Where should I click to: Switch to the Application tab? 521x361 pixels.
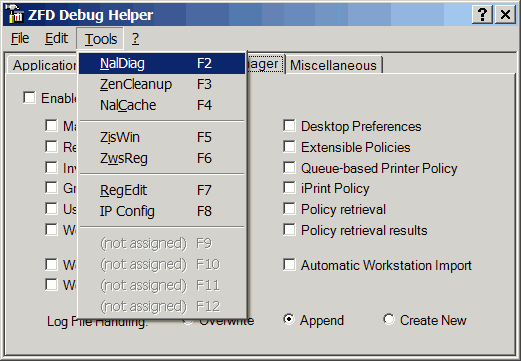point(43,65)
